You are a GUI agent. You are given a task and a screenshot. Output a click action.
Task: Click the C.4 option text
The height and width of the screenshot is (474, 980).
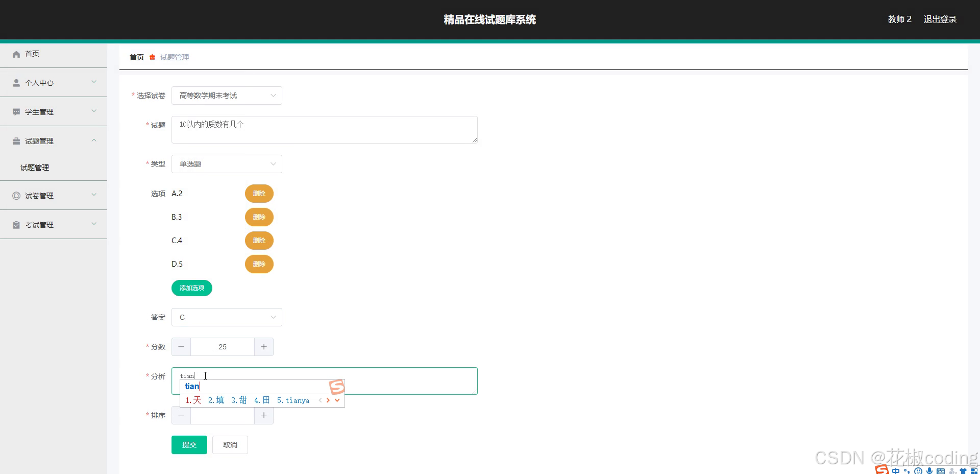(x=177, y=241)
